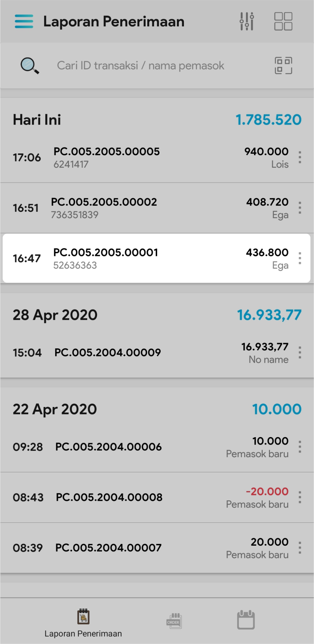Tap the search magnifier icon
Viewport: 314px width, 644px height.
coord(30,66)
